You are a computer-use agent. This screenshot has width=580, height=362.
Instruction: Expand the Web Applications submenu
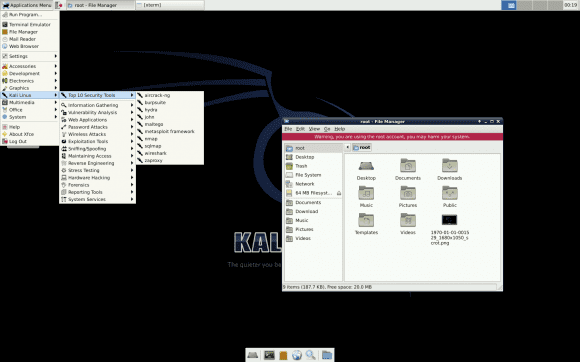click(97, 120)
